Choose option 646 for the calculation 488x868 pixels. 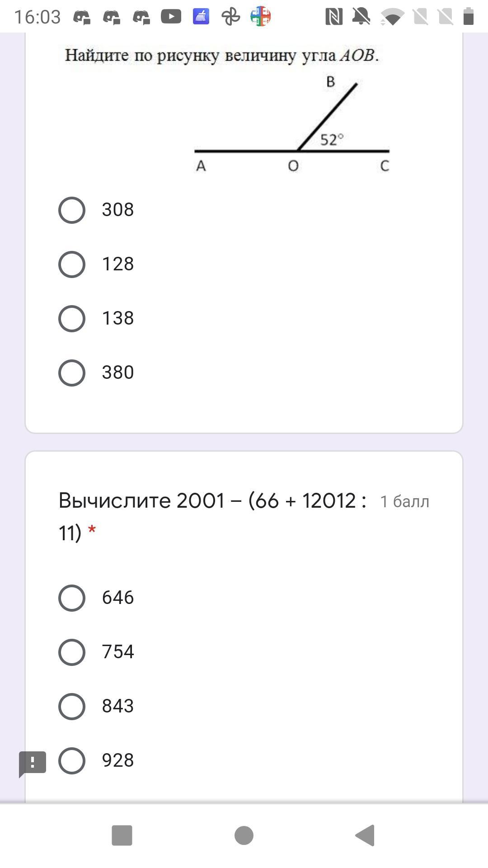72,598
